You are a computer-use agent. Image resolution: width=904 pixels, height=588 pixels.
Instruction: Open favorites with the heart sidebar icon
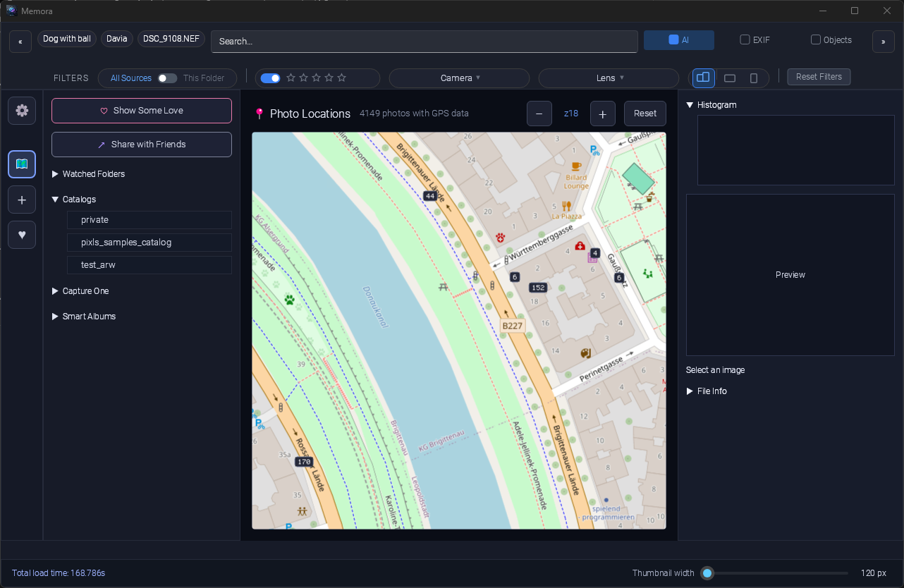[22, 235]
